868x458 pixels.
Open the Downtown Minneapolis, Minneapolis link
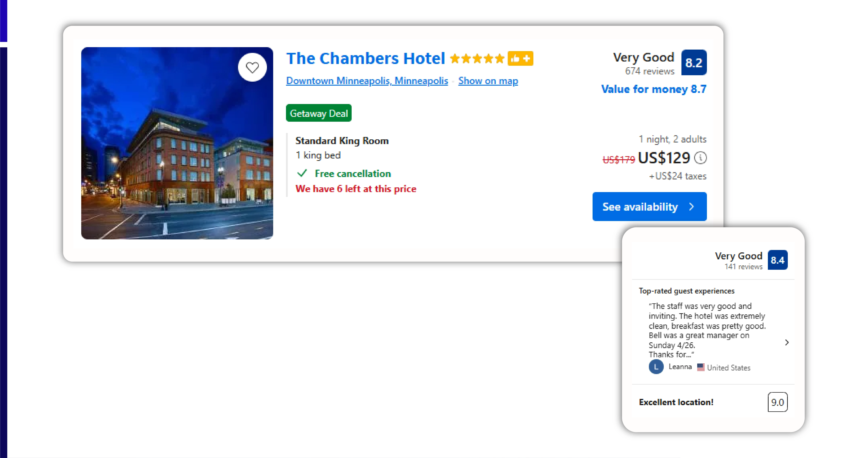[367, 81]
